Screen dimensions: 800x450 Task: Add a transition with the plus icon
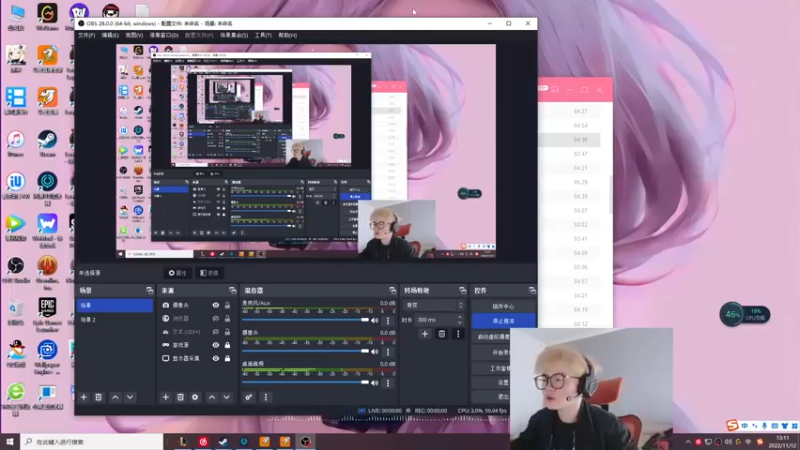pyautogui.click(x=424, y=334)
